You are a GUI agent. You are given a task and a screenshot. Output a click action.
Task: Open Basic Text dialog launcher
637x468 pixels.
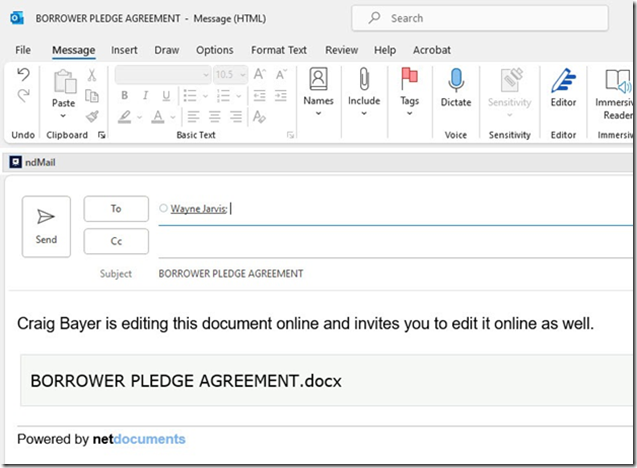pos(290,135)
